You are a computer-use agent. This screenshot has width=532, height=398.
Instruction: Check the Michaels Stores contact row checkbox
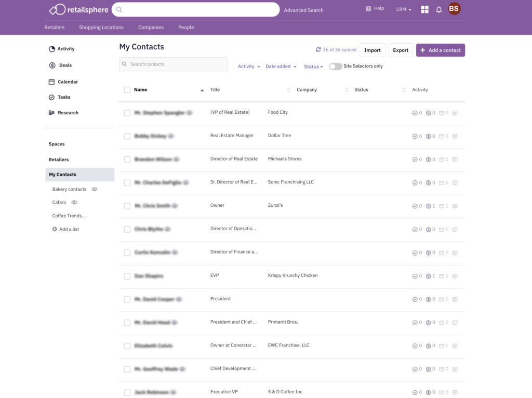coord(127,160)
